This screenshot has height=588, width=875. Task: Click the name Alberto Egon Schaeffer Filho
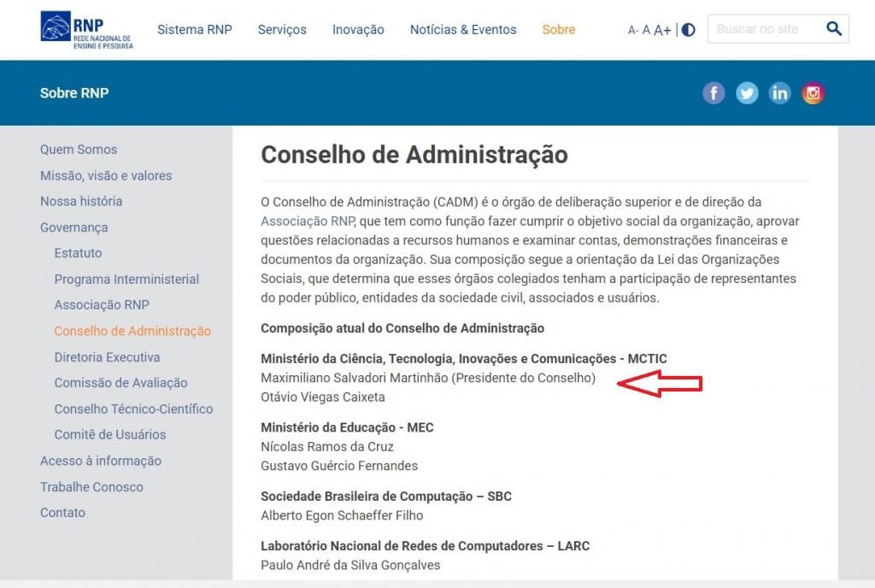pos(342,515)
